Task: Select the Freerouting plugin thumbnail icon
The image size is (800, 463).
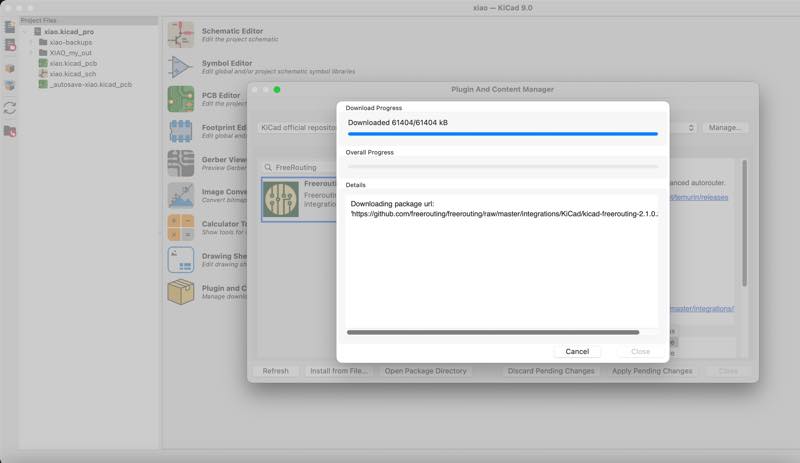Action: 281,200
